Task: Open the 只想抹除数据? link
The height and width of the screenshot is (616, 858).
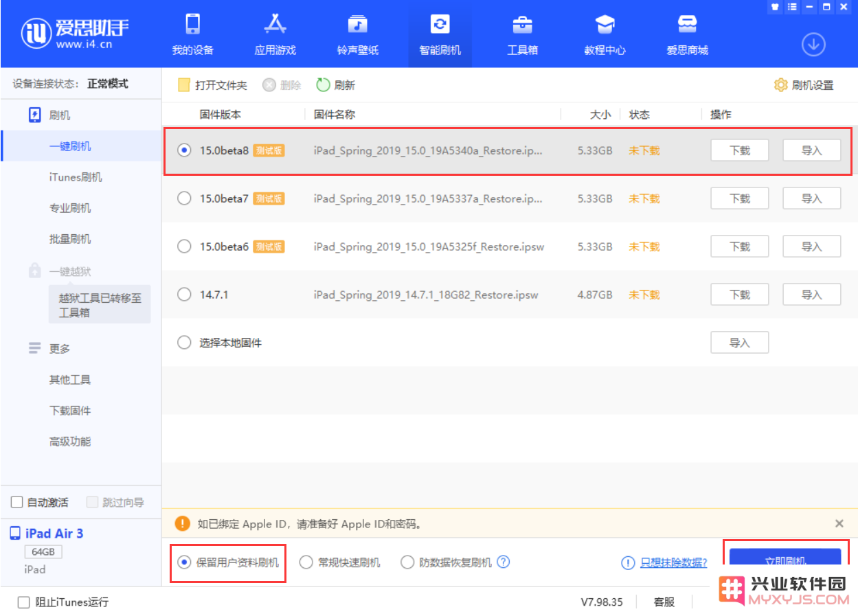Action: point(674,562)
